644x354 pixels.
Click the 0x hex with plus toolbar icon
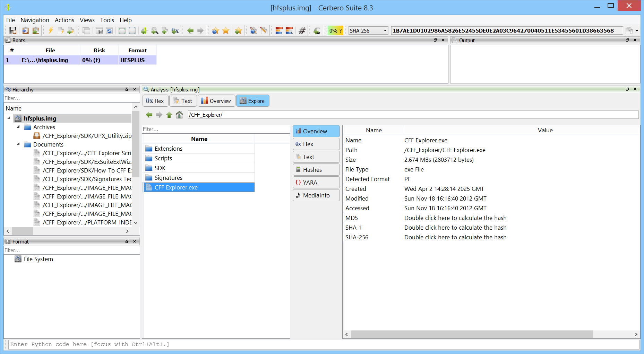[175, 30]
